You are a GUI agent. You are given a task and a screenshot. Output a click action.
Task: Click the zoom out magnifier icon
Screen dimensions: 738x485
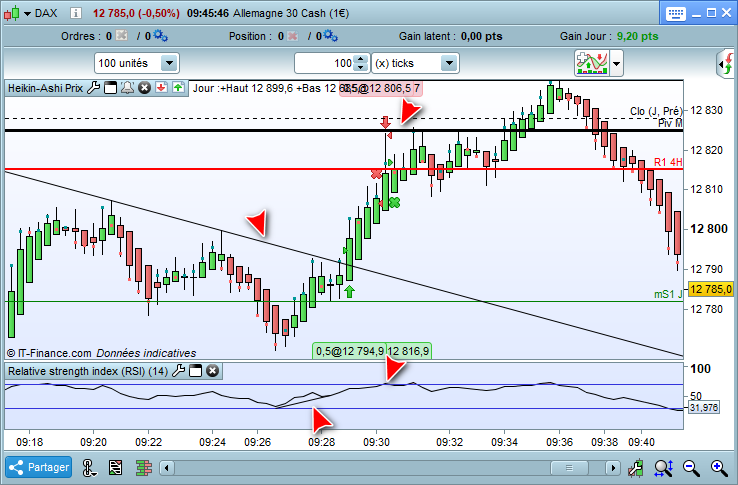click(x=691, y=468)
